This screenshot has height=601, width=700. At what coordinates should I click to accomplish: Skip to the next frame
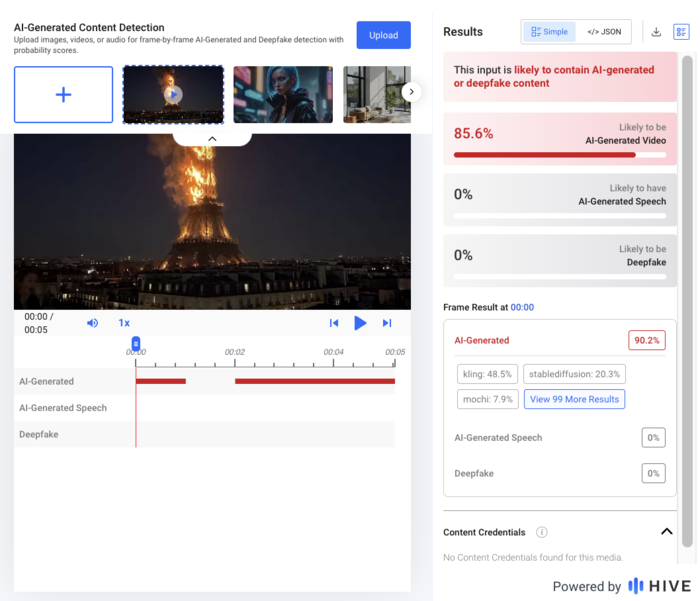tap(387, 323)
